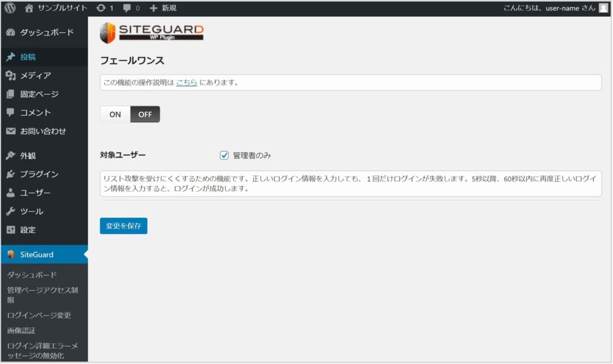This screenshot has width=613, height=364.
Task: Click the SITEGUARD WP Plugin logo
Action: [x=151, y=32]
